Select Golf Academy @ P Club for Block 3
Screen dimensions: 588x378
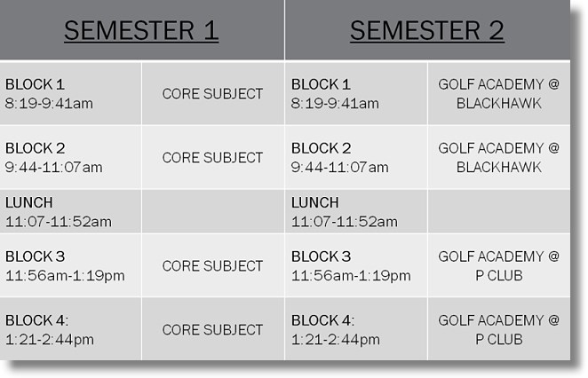(x=498, y=265)
